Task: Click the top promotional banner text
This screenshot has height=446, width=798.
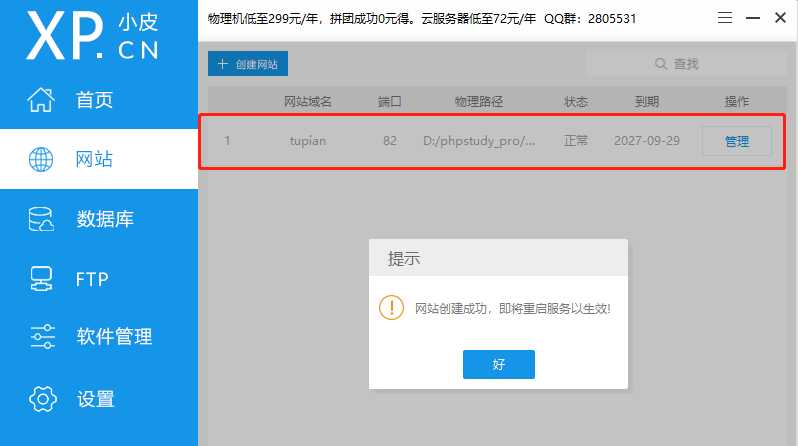Action: pyautogui.click(x=422, y=19)
